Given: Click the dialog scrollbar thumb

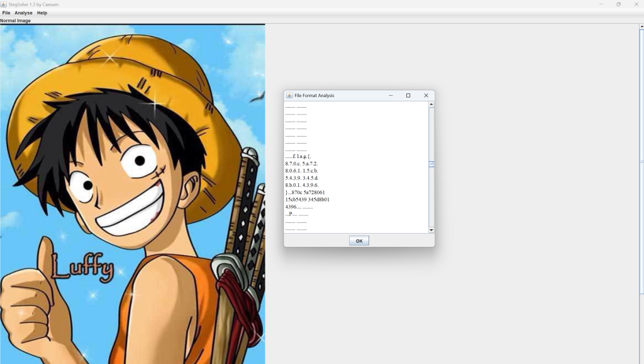Looking at the screenshot, I should click(x=431, y=164).
